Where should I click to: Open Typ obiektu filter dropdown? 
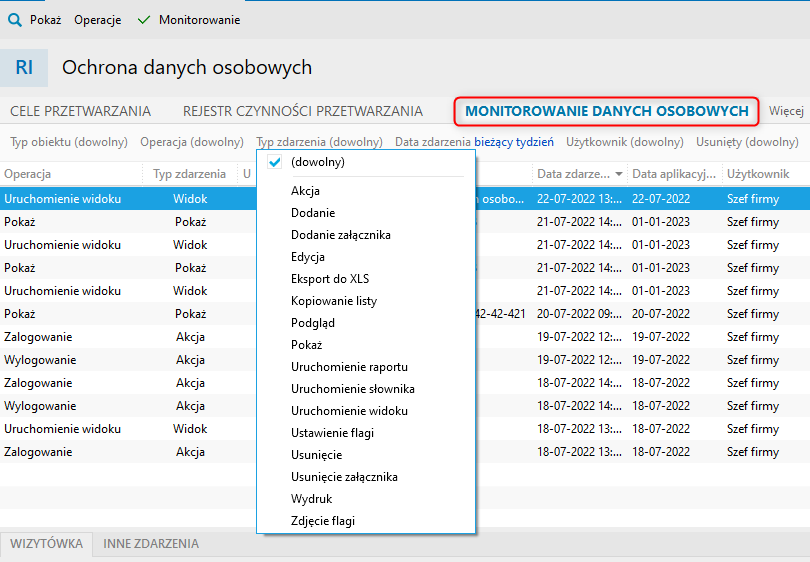69,142
